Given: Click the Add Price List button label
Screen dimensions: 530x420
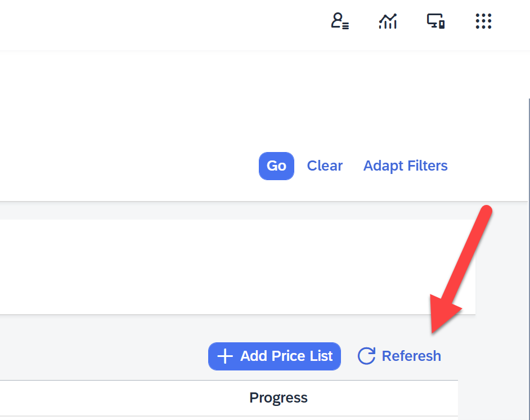Looking at the screenshot, I should tap(286, 356).
